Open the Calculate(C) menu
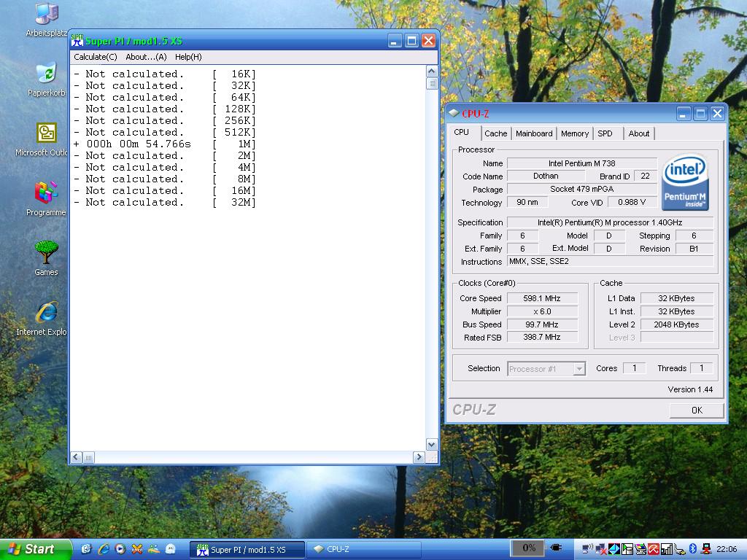The height and width of the screenshot is (560, 747). (x=95, y=57)
